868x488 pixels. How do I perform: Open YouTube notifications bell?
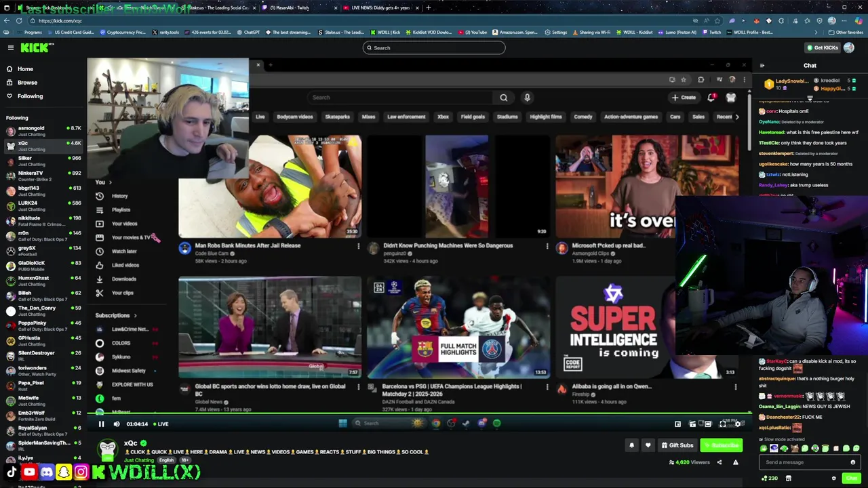(x=711, y=98)
